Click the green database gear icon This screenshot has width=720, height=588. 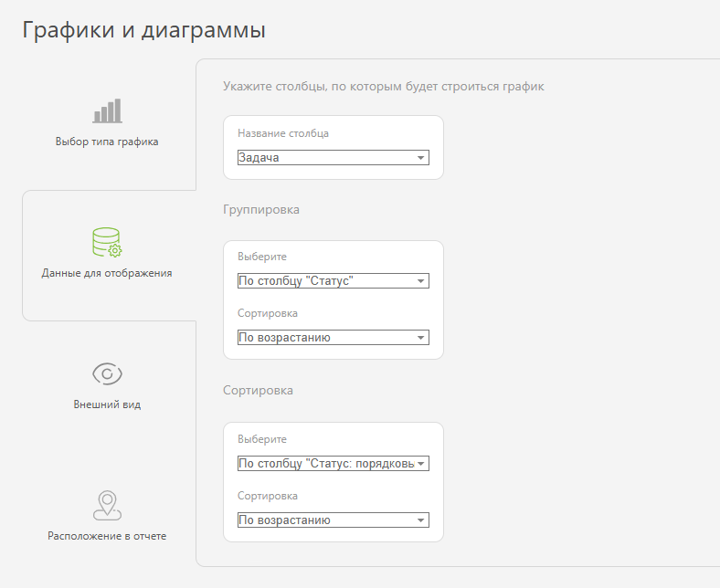click(x=107, y=242)
